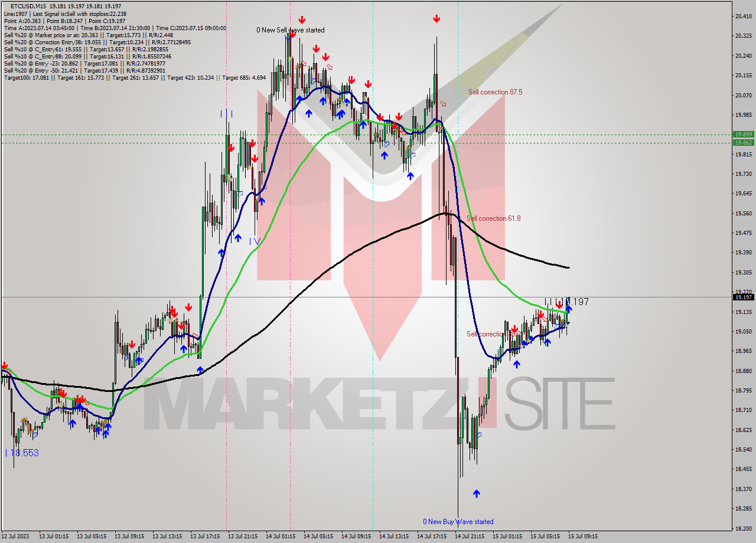Click the '12 Jul 2023' date on time axis
This screenshot has height=543, width=756.
pyautogui.click(x=15, y=537)
